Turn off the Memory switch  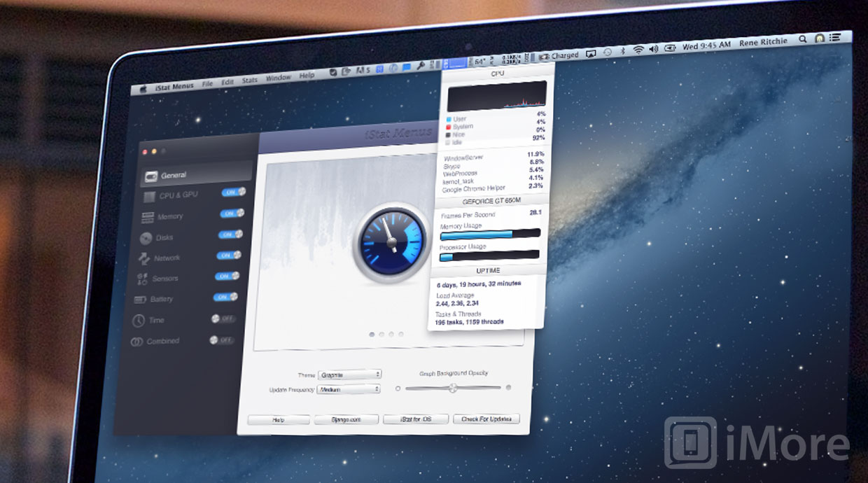pyautogui.click(x=232, y=213)
